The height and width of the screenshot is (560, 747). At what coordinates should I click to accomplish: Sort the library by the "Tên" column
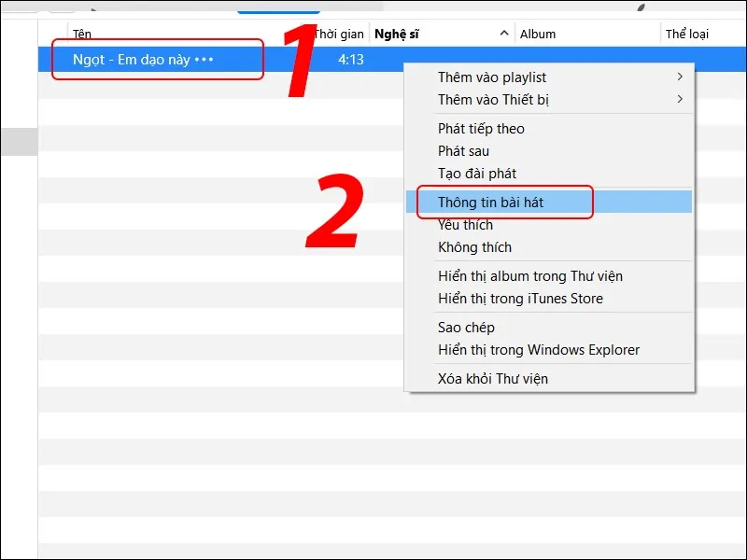[81, 33]
